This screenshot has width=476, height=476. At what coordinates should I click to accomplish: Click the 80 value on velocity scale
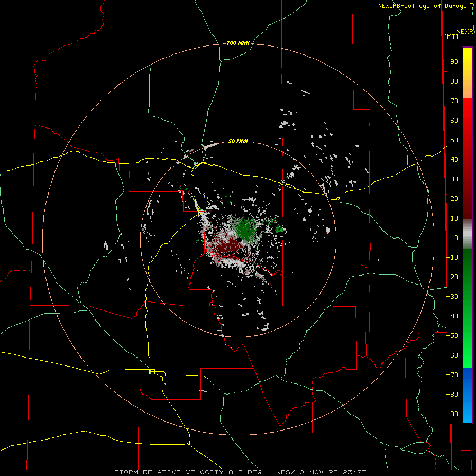click(454, 81)
